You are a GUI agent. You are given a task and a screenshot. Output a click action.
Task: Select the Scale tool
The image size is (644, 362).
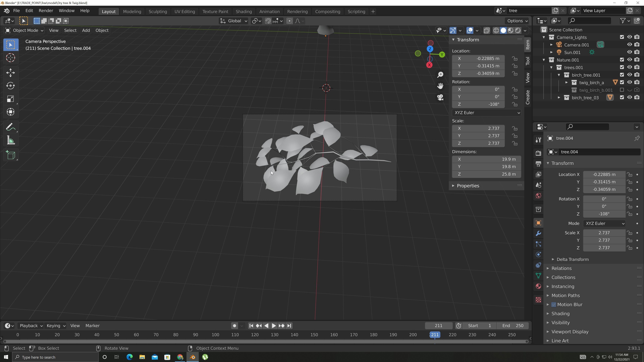click(x=11, y=99)
